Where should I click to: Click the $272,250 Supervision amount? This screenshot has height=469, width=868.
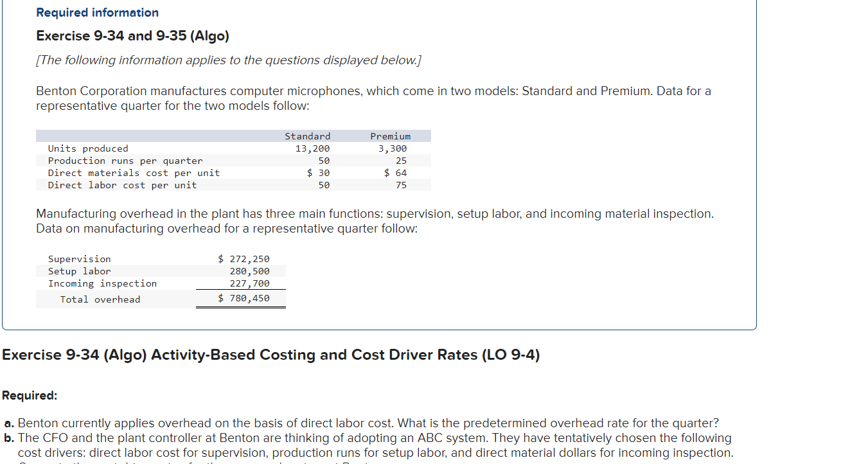point(244,259)
